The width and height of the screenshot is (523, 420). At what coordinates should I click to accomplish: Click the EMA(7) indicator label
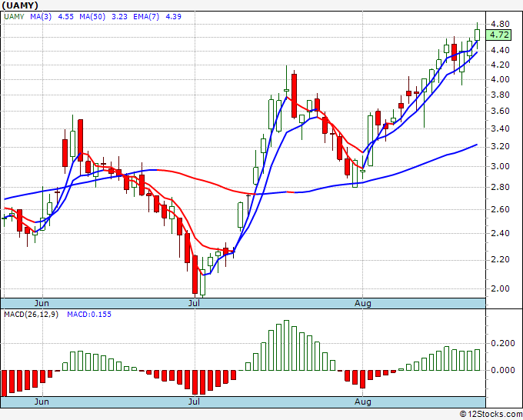tap(146, 17)
